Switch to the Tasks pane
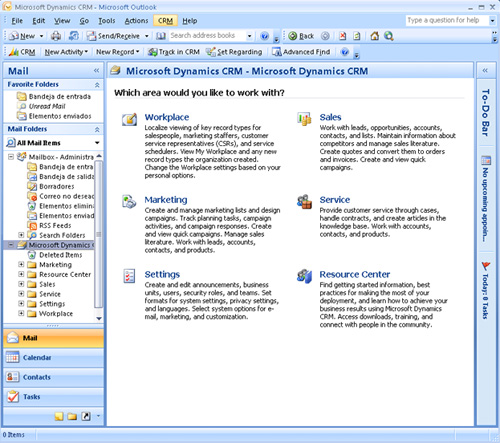The width and height of the screenshot is (500, 443). pyautogui.click(x=53, y=397)
